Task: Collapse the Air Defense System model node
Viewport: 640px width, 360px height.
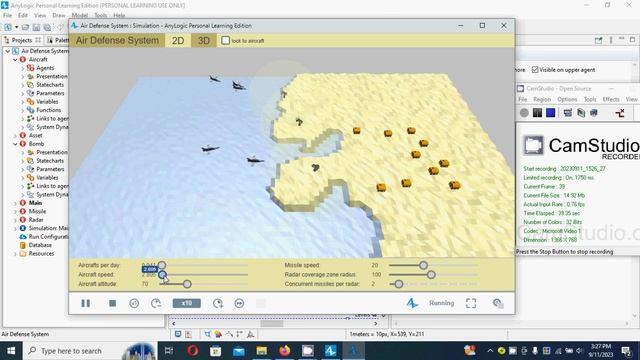Action: (7, 51)
